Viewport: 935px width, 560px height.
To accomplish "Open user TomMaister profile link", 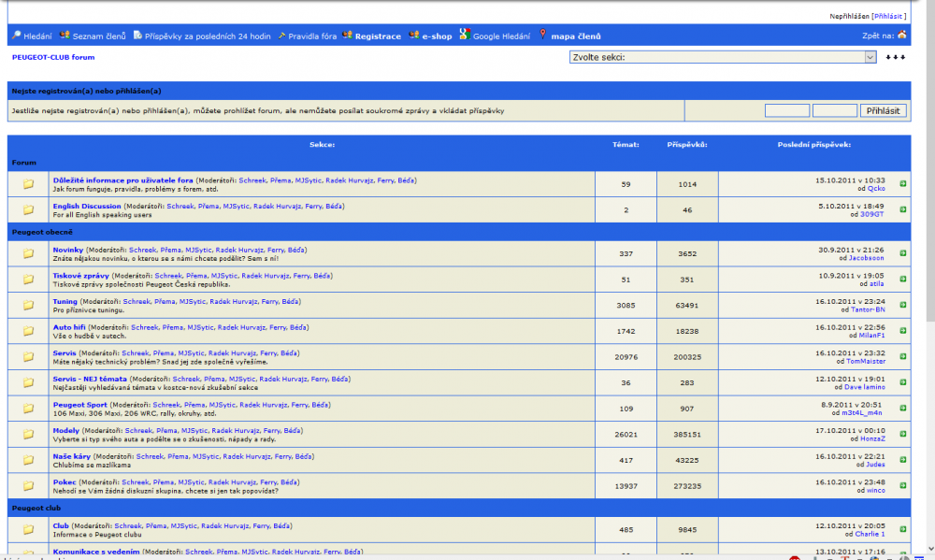I will [x=866, y=362].
